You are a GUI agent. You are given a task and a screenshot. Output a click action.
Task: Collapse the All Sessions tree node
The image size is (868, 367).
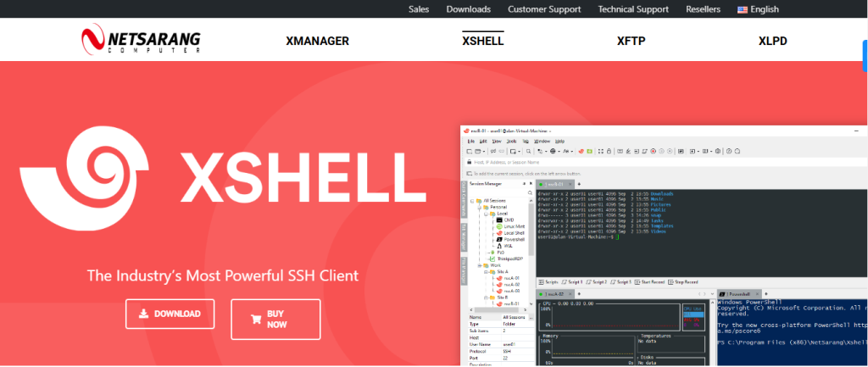pos(472,201)
